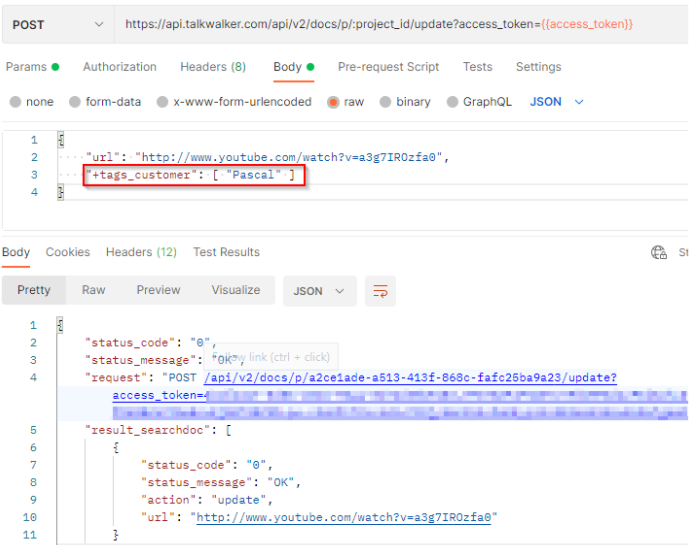Open the youtube.com URL link in the response
Viewport: 690px width, 545px height.
344,517
